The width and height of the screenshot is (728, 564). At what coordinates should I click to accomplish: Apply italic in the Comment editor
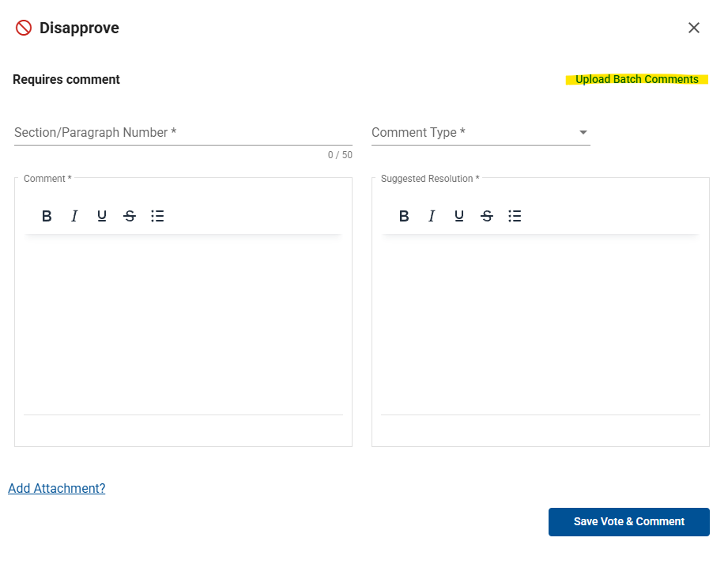click(x=74, y=216)
